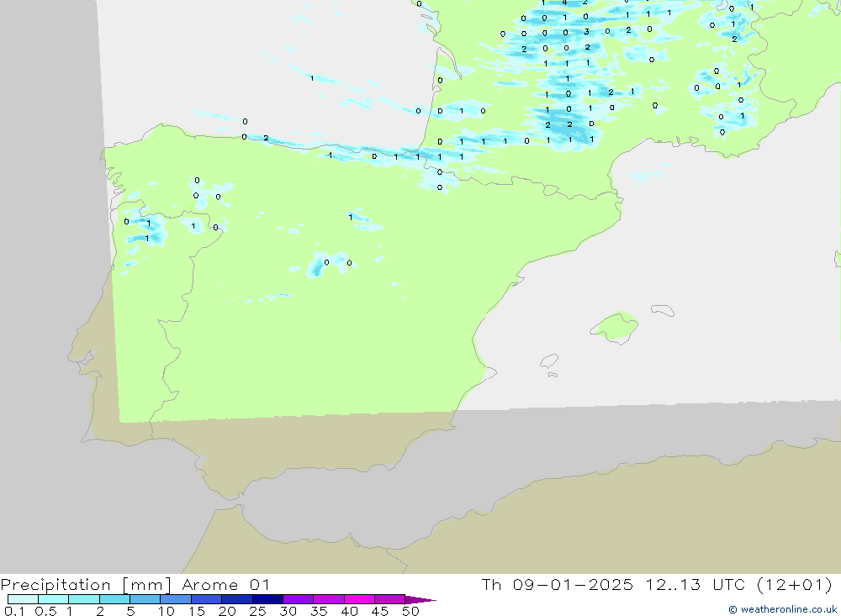The height and width of the screenshot is (616, 841).
Task: Click the Menorca island outline on the map
Action: 663,310
